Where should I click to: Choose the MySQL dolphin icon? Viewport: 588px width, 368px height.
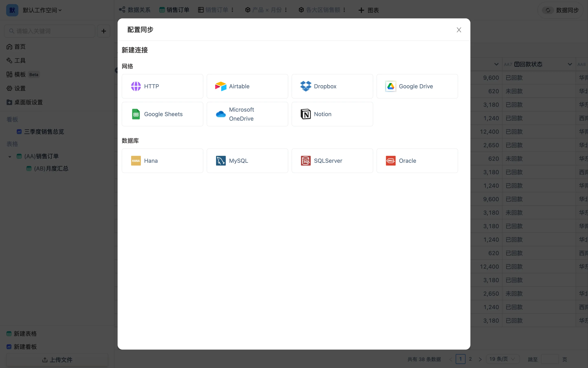coord(221,161)
